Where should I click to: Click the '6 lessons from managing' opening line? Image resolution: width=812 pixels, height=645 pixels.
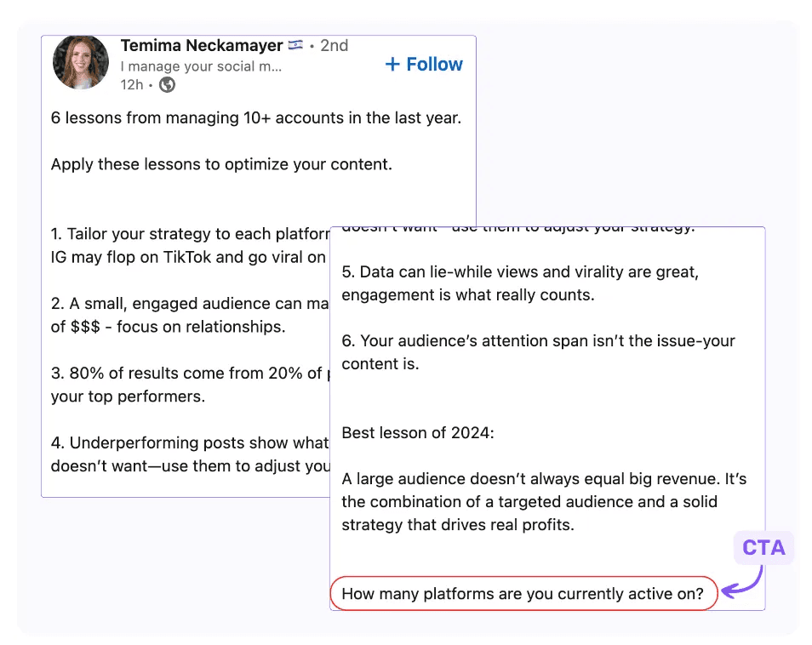pos(256,118)
